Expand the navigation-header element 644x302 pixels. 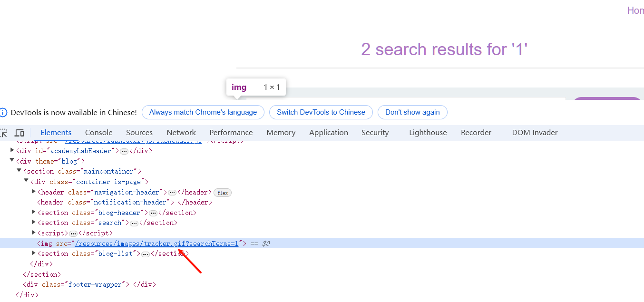[34, 192]
